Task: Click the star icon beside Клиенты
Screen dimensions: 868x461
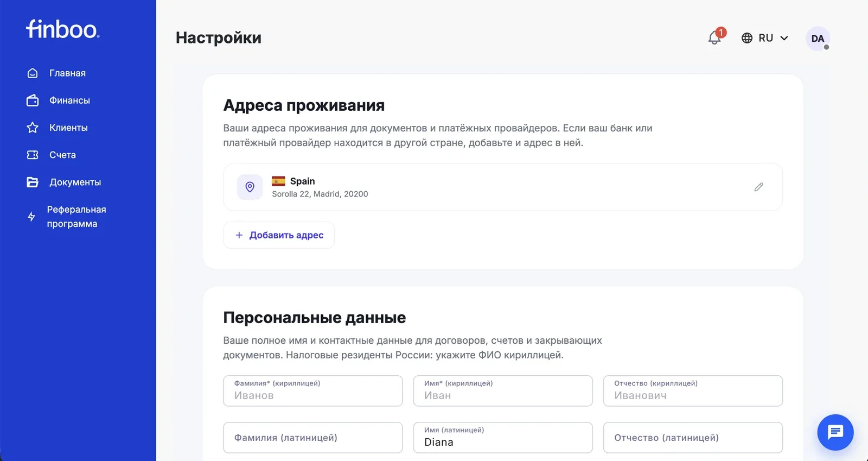Action: 33,128
